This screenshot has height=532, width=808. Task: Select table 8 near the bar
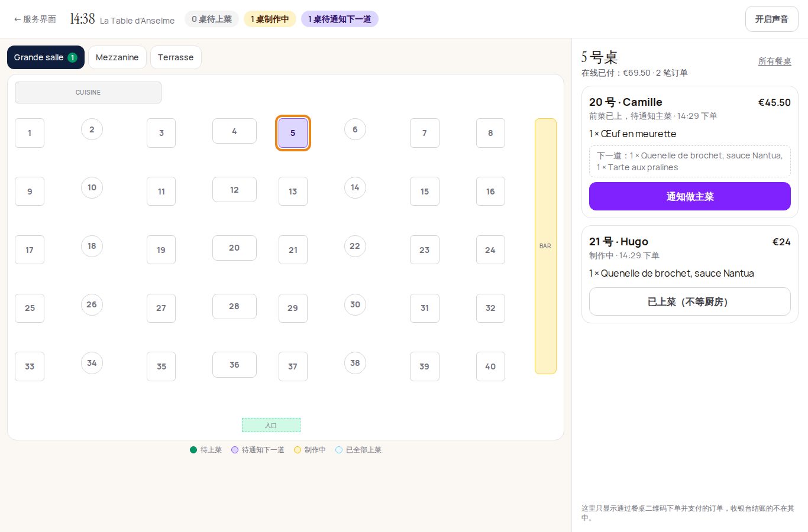(x=490, y=133)
